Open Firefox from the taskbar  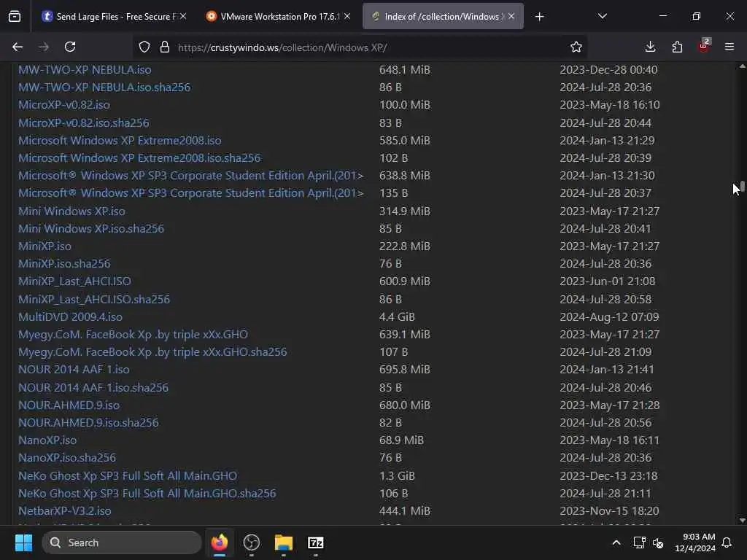tap(219, 542)
